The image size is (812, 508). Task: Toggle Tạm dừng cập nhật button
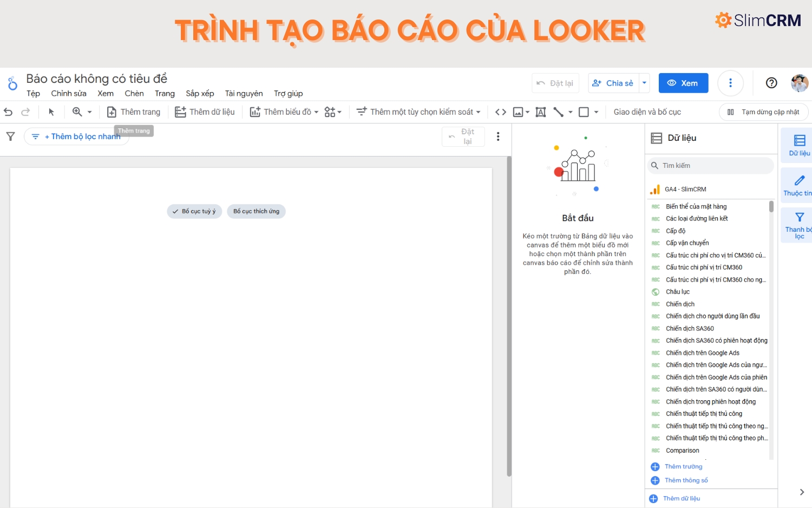764,112
